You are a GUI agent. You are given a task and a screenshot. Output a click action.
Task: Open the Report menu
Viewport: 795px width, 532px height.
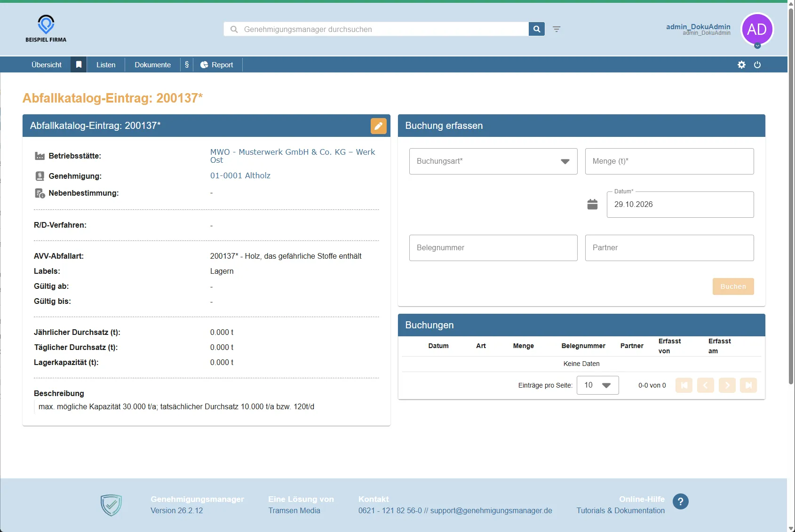click(x=217, y=64)
